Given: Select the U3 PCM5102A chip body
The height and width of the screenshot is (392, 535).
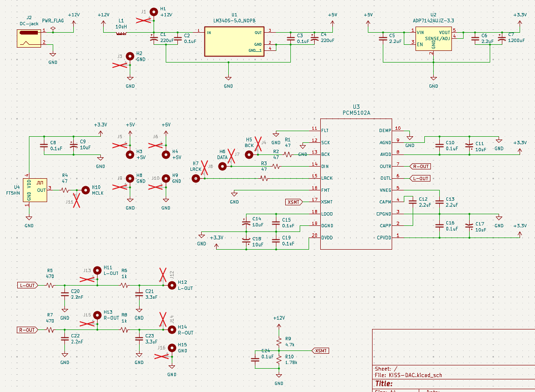Looking at the screenshot, I should pyautogui.click(x=356, y=184).
